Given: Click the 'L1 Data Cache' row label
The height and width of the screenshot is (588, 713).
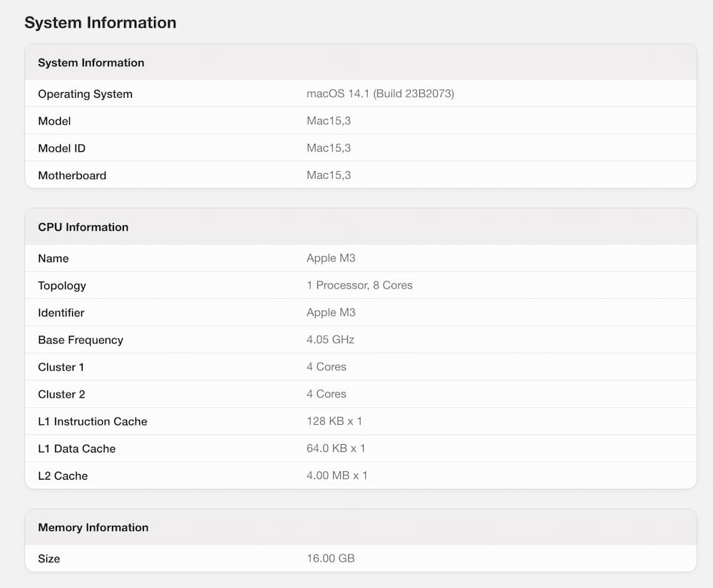Looking at the screenshot, I should pos(77,449).
